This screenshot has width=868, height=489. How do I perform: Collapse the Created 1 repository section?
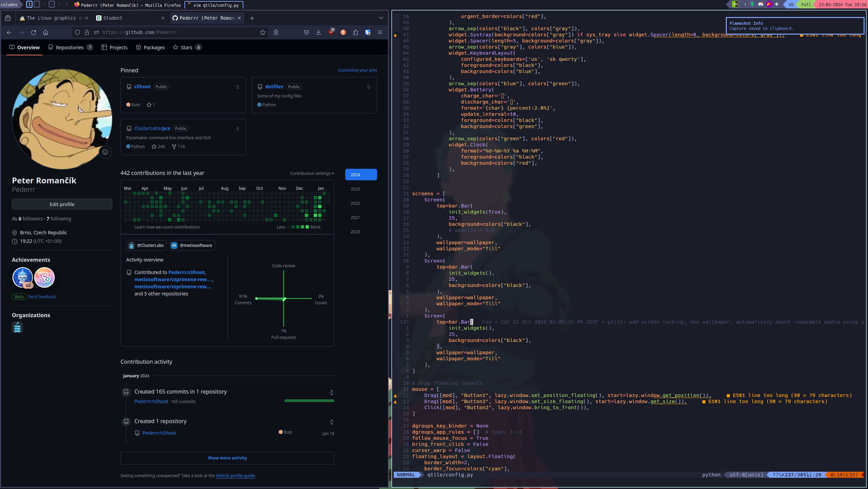pyautogui.click(x=332, y=422)
